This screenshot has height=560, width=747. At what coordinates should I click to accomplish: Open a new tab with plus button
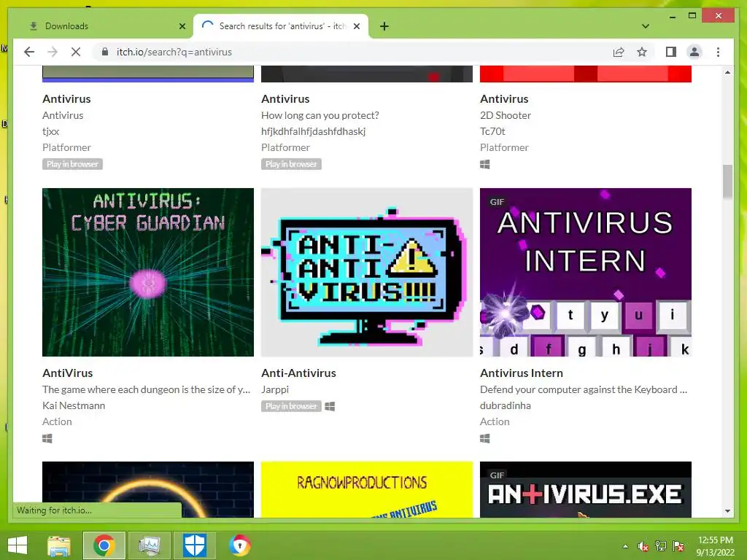(x=384, y=26)
